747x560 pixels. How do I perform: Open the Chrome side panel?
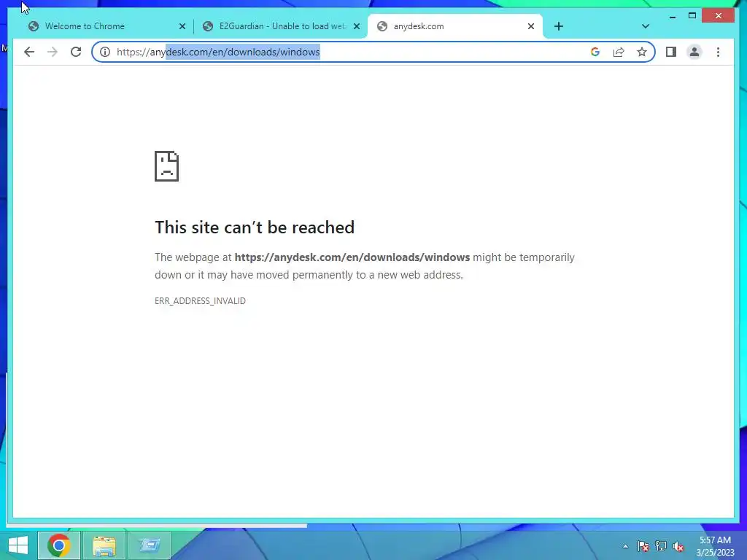click(671, 52)
